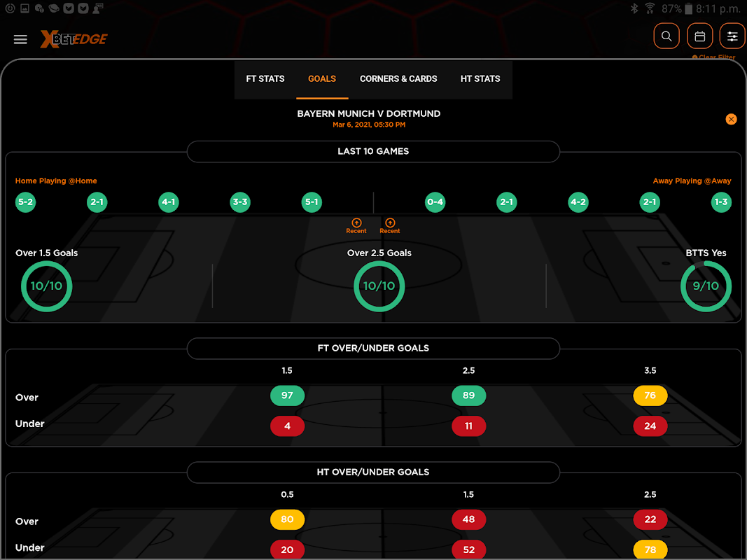
Task: Select the GOALS tab
Action: (x=322, y=79)
